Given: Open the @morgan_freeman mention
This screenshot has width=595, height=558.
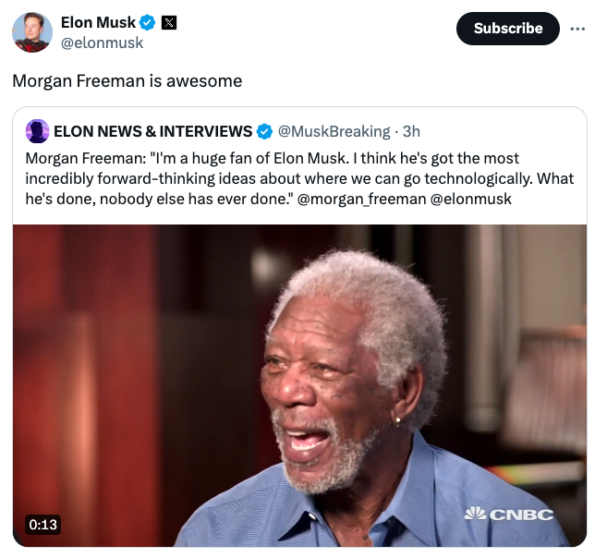Looking at the screenshot, I should [x=362, y=199].
